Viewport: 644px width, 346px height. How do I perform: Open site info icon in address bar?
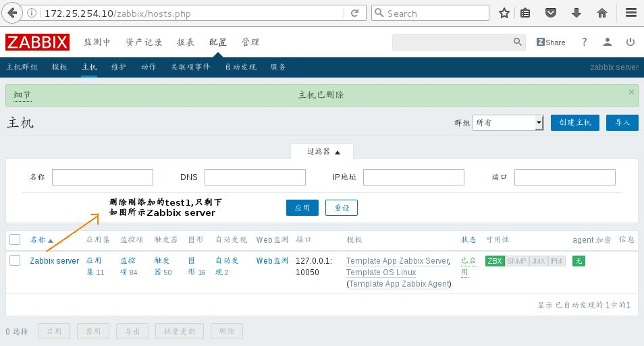point(32,13)
